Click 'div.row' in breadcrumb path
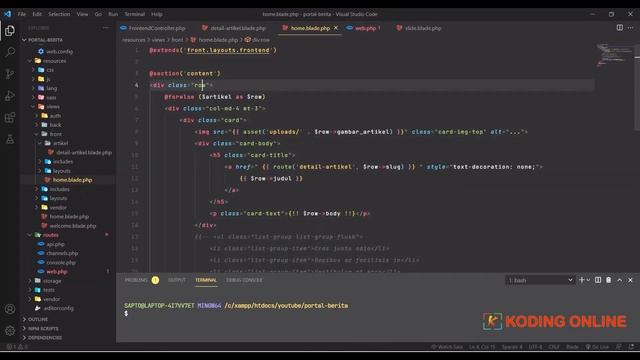Screen dimensions: 640x360 [258, 40]
